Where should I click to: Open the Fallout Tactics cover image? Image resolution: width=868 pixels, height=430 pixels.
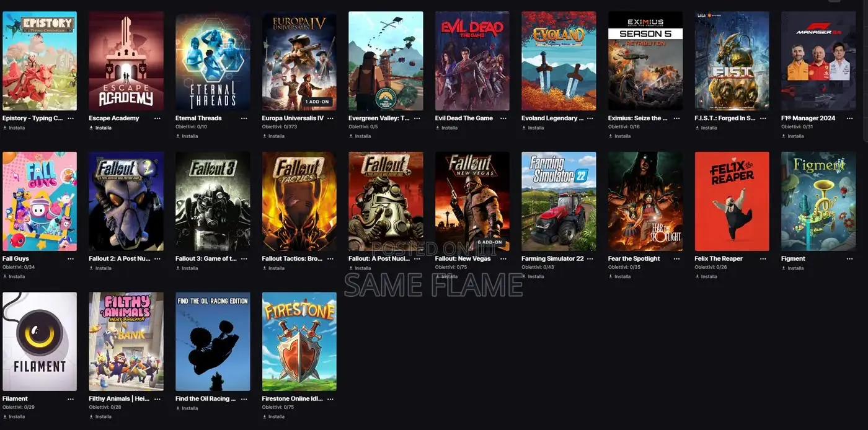click(299, 201)
